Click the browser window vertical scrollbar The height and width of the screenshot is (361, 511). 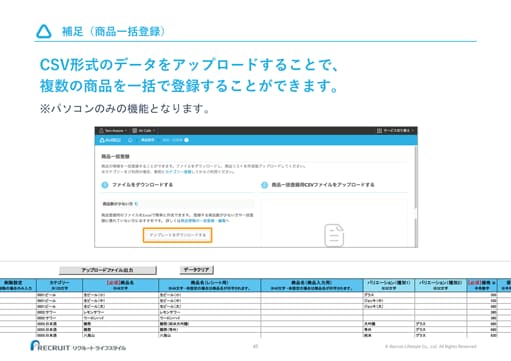point(415,197)
